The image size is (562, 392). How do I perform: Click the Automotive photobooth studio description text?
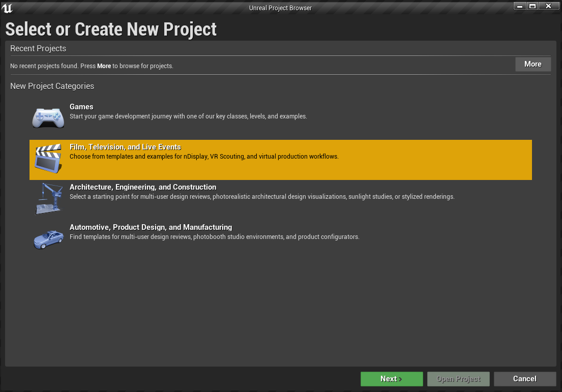(x=214, y=237)
